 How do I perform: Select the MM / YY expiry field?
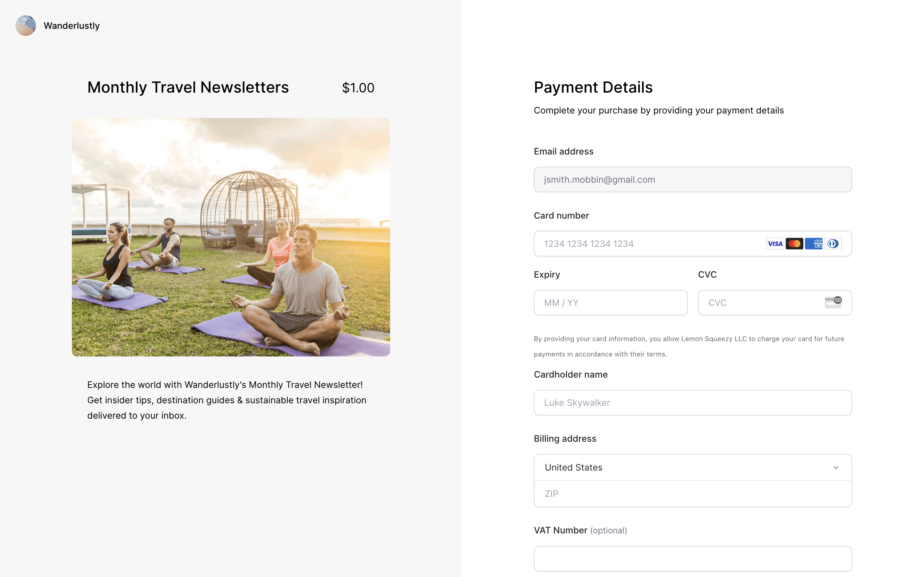click(610, 303)
